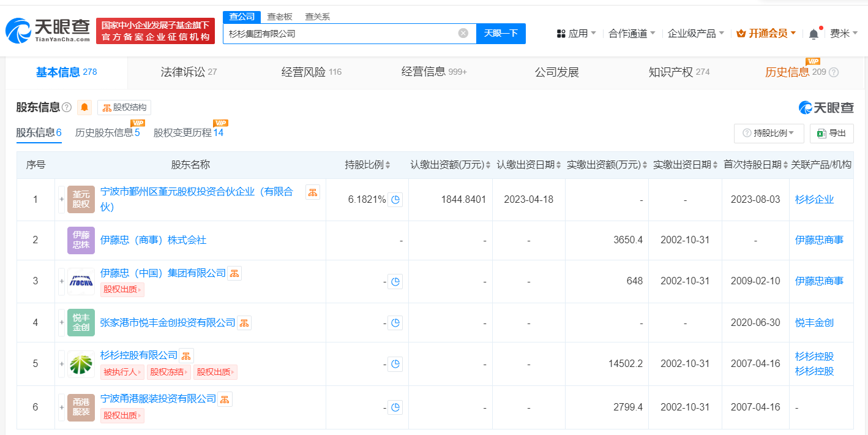868x435 pixels.
Task: Open the 费米 user account menu
Action: point(844,34)
